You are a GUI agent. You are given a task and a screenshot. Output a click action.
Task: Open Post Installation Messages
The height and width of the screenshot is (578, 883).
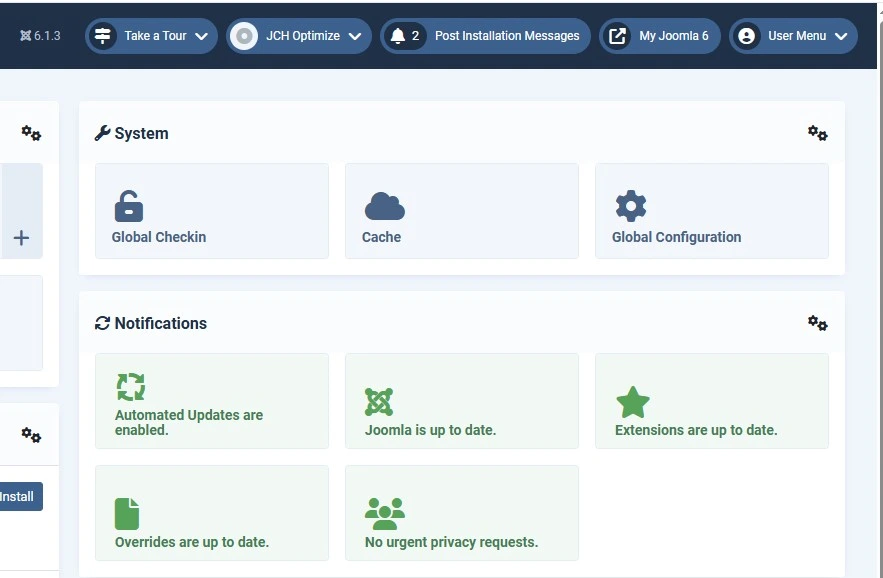(485, 36)
